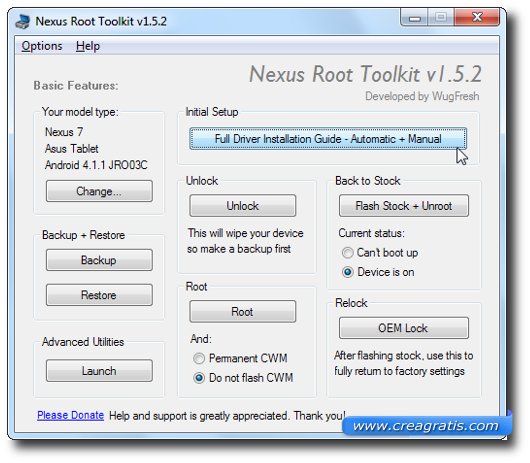Launch Advanced Utilities
530x463 pixels.
[99, 371]
